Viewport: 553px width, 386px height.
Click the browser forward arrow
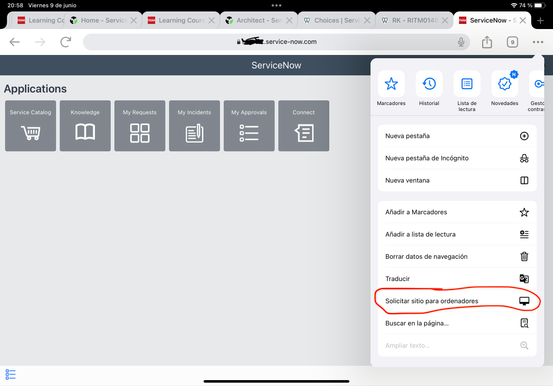[x=40, y=42]
